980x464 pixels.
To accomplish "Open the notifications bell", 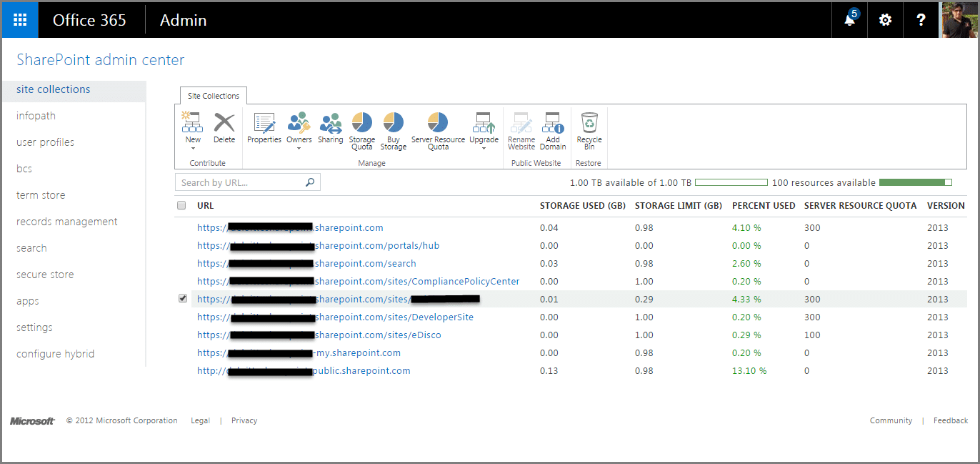I will point(850,20).
